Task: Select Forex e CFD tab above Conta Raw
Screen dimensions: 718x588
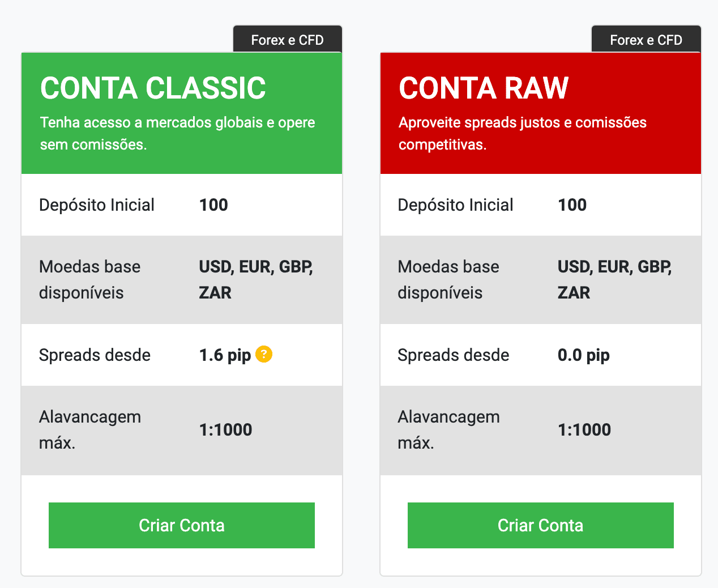Action: coord(646,40)
